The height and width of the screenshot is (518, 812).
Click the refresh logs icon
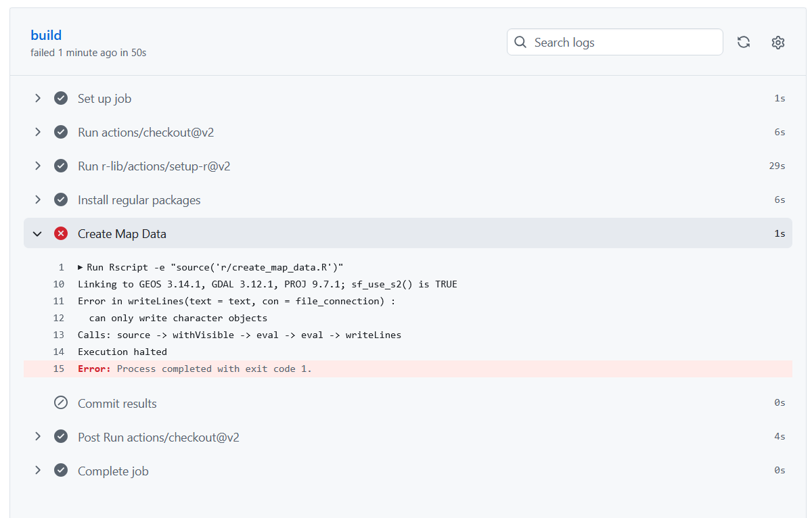click(744, 43)
